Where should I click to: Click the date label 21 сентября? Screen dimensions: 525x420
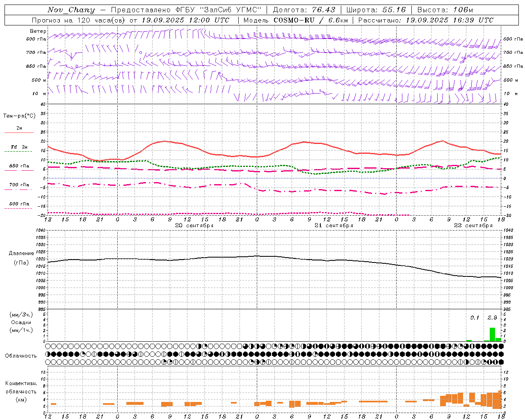[334, 225]
